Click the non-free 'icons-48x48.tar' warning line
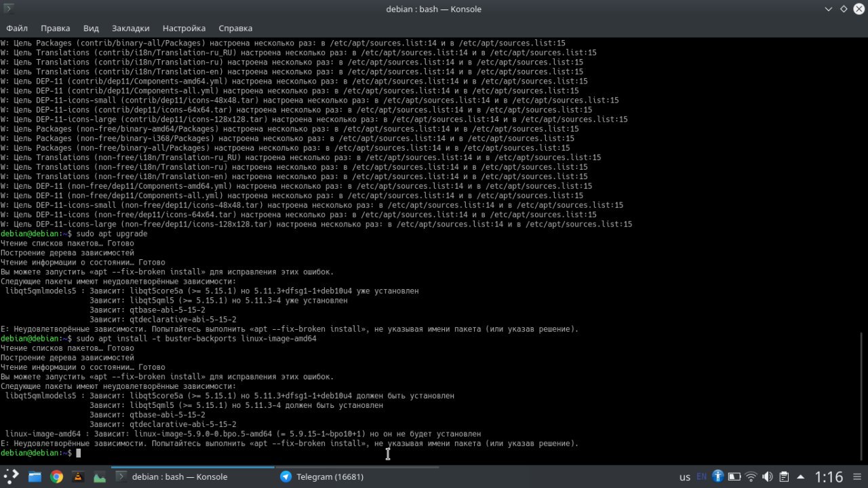The width and height of the screenshot is (868, 488). tap(312, 204)
